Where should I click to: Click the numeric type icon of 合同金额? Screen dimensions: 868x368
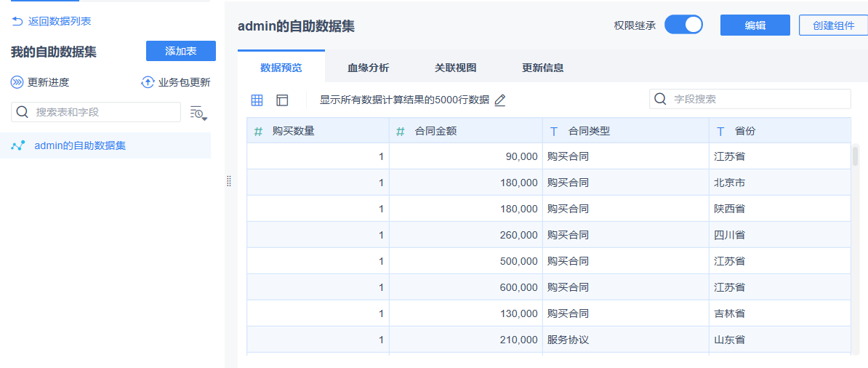pyautogui.click(x=401, y=132)
